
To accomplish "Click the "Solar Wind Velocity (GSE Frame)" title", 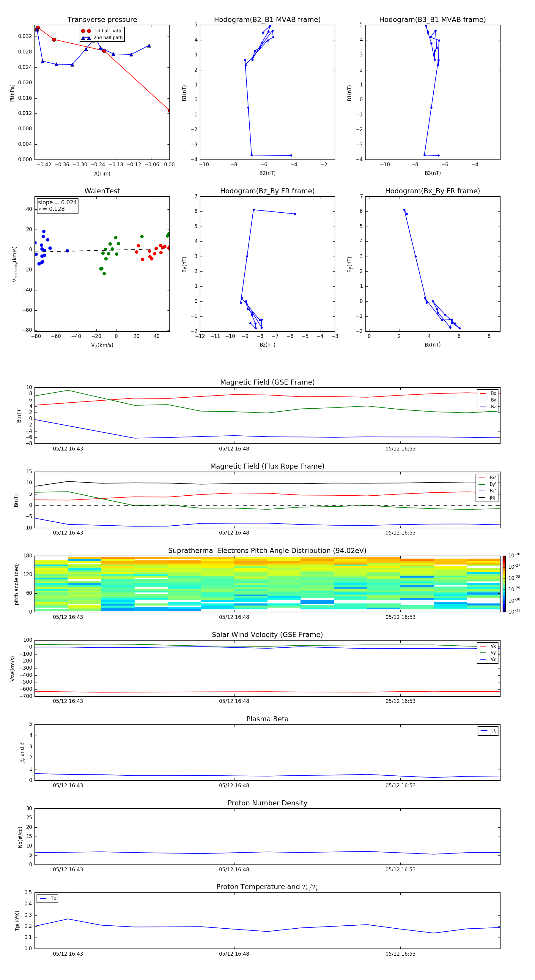I will [267, 635].
